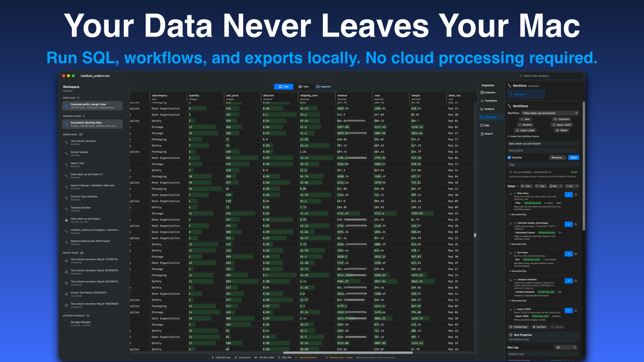Click the Import JSON button
644x362 pixels.
pyautogui.click(x=525, y=130)
